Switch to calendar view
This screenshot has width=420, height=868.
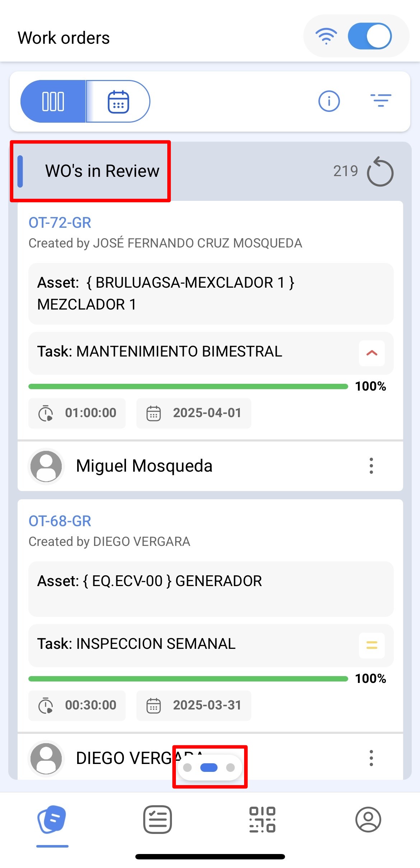tap(118, 101)
